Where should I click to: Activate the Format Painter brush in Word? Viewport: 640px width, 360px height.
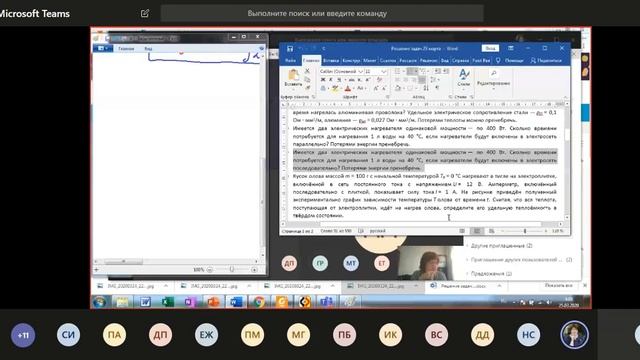click(307, 87)
